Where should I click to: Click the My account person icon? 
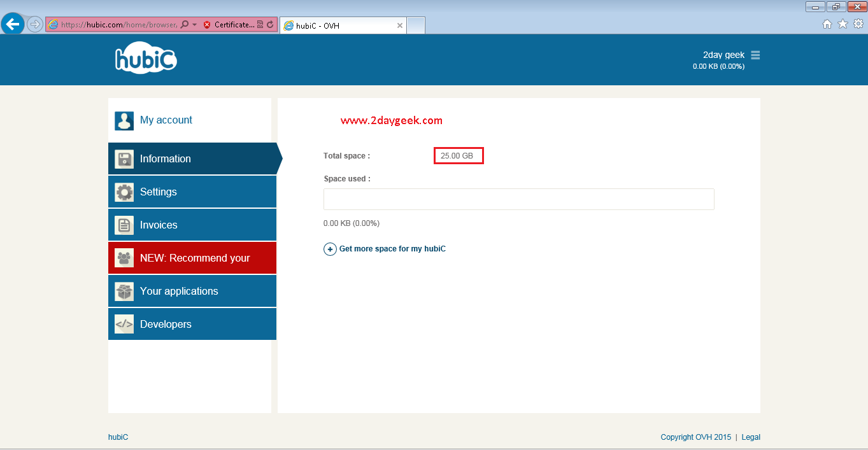124,120
